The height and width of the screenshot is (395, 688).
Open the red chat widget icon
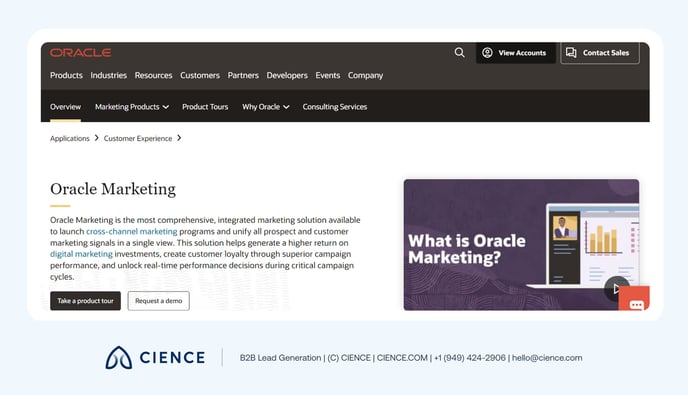634,299
